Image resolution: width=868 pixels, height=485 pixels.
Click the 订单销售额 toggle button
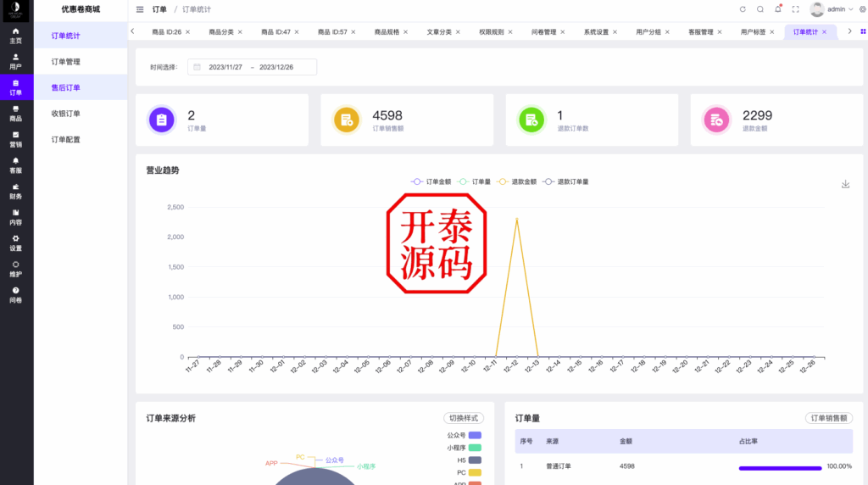pos(829,418)
